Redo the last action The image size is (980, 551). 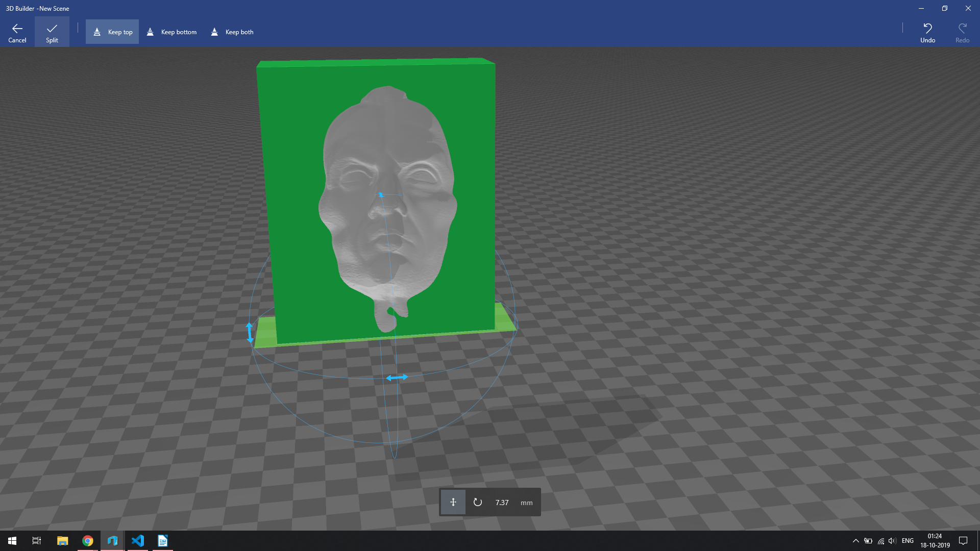[962, 32]
